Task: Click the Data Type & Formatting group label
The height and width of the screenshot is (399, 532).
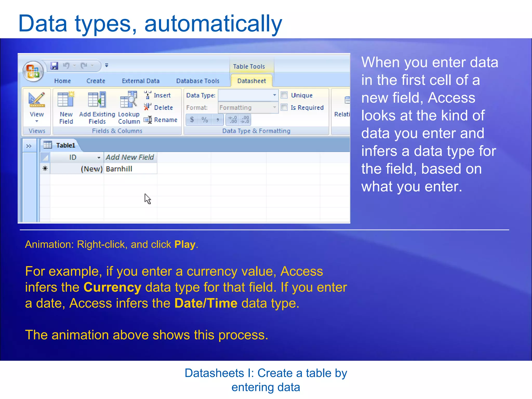Action: [x=256, y=131]
